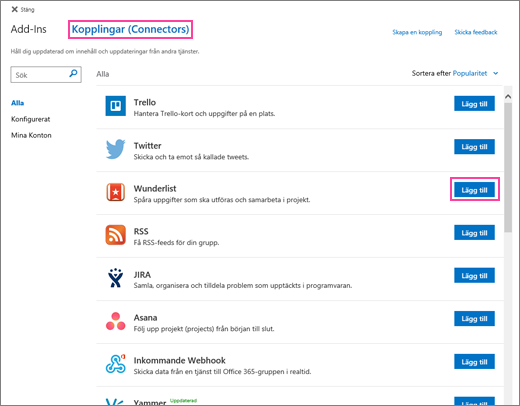The height and width of the screenshot is (406, 520).
Task: Click the Trello connector icon
Action: coord(116,106)
